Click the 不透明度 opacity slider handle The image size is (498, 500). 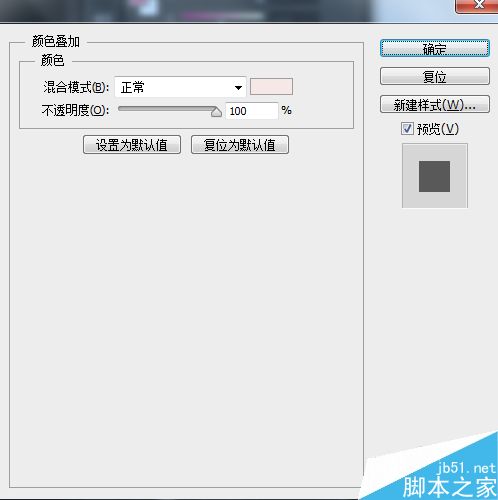pyautogui.click(x=216, y=112)
